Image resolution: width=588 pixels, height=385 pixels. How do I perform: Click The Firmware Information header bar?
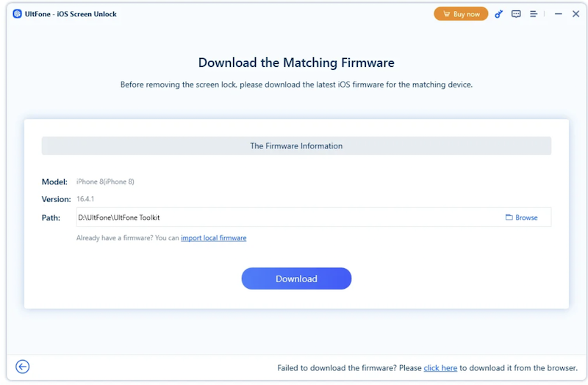pyautogui.click(x=296, y=145)
